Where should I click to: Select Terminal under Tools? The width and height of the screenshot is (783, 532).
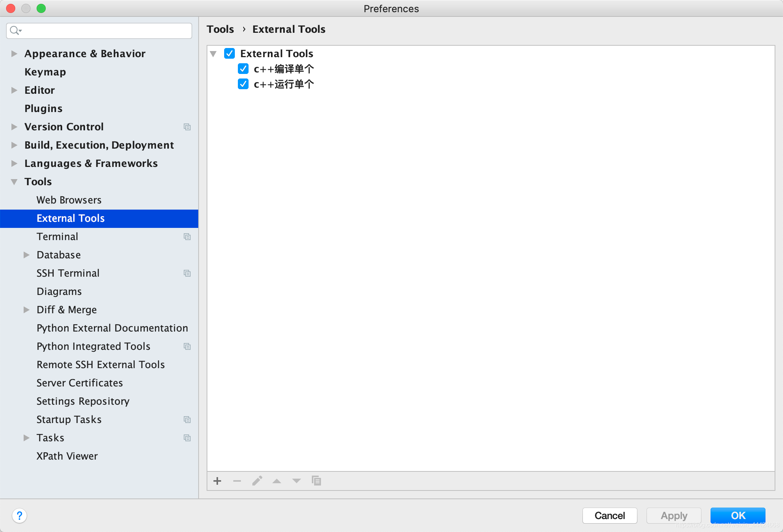tap(57, 237)
